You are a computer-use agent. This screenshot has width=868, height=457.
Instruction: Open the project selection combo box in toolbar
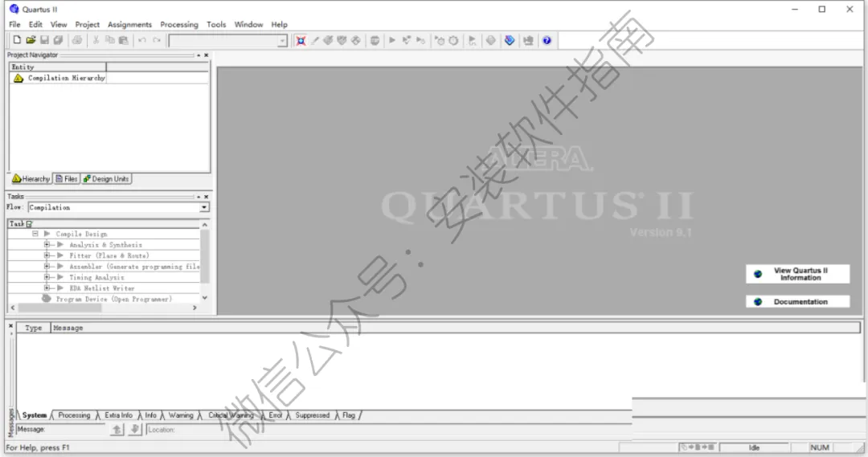click(x=228, y=41)
